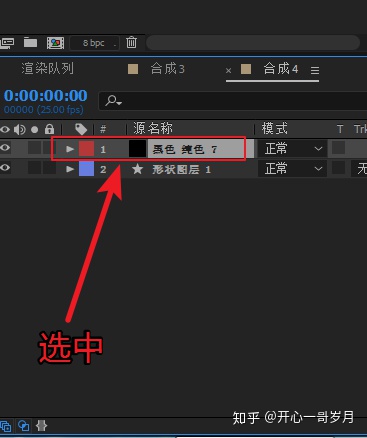Open the 8 bpc color depth setting

pos(94,43)
